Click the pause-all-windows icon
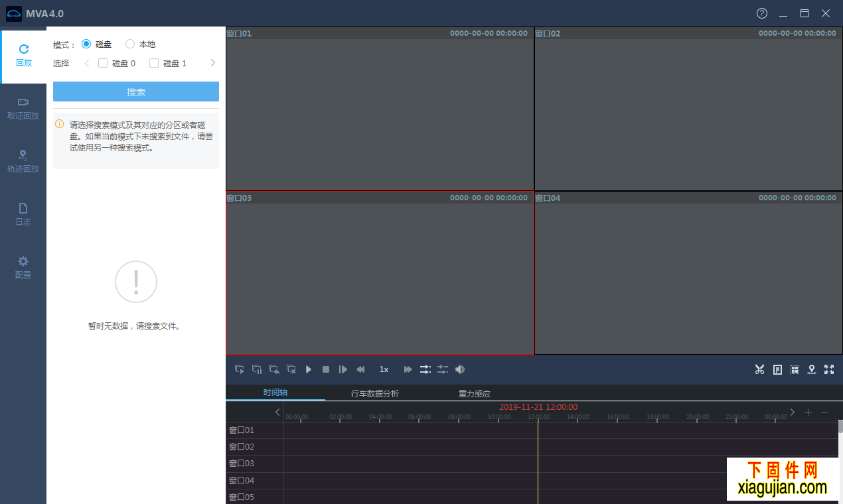843x504 pixels. (x=256, y=369)
